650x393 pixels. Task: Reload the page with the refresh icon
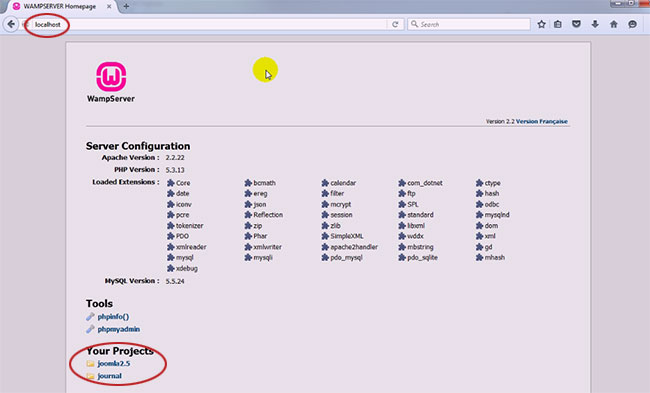395,24
